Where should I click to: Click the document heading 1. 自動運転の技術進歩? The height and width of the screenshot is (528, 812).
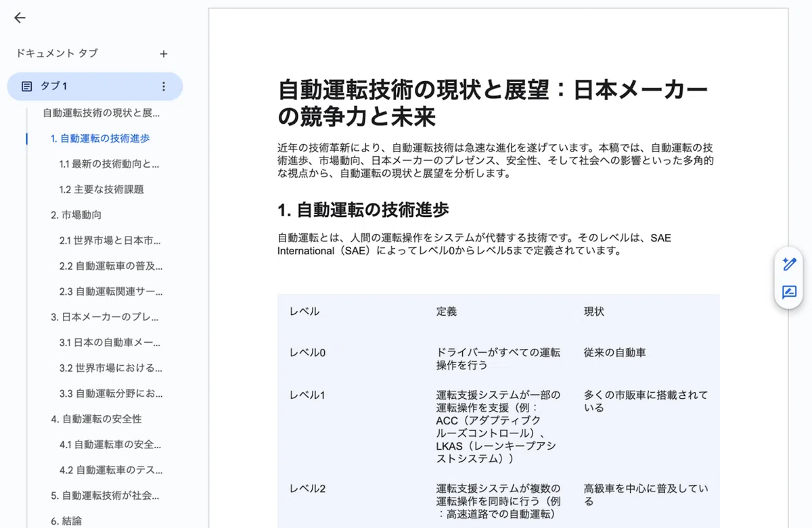click(363, 210)
